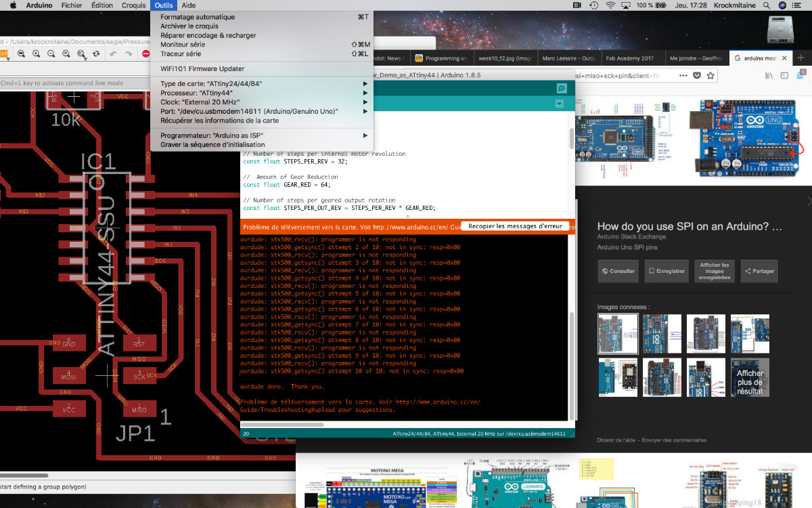Viewport: 812px width, 508px height.
Task: Click EAGLE horizontal scrollbar at bottom
Action: tap(24, 476)
